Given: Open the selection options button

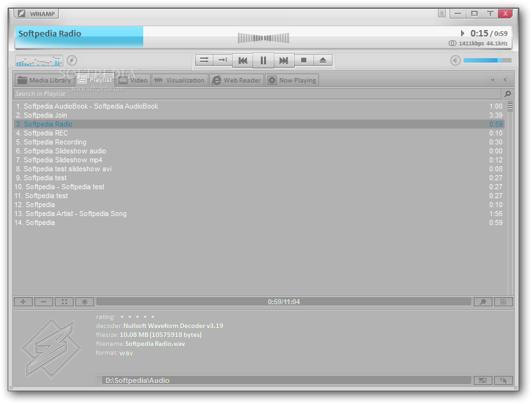Looking at the screenshot, I should (64, 302).
